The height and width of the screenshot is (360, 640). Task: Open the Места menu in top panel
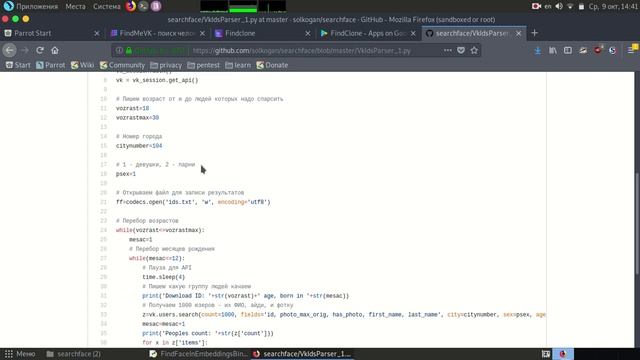pos(76,6)
